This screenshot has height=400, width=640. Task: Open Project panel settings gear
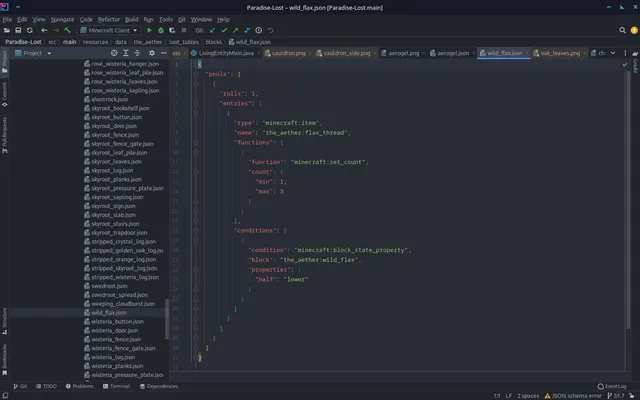pyautogui.click(x=152, y=53)
